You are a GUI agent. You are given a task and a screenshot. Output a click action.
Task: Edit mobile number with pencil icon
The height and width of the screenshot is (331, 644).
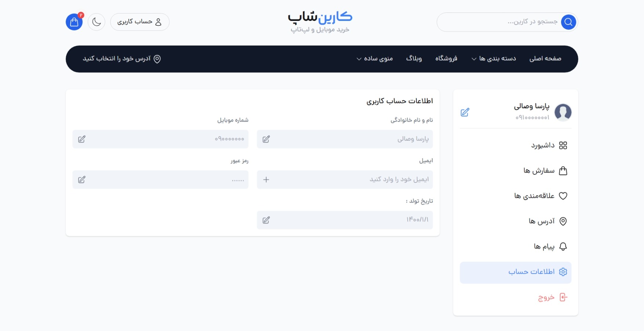[x=82, y=139]
